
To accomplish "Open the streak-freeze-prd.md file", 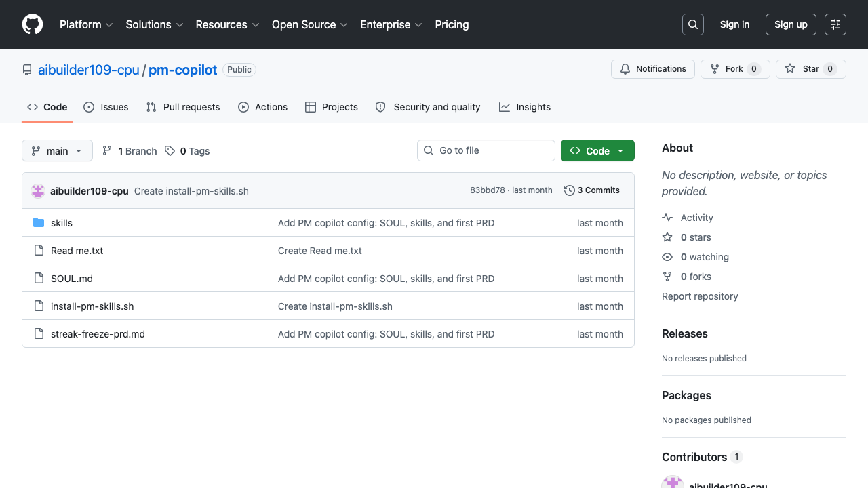I will tap(98, 334).
